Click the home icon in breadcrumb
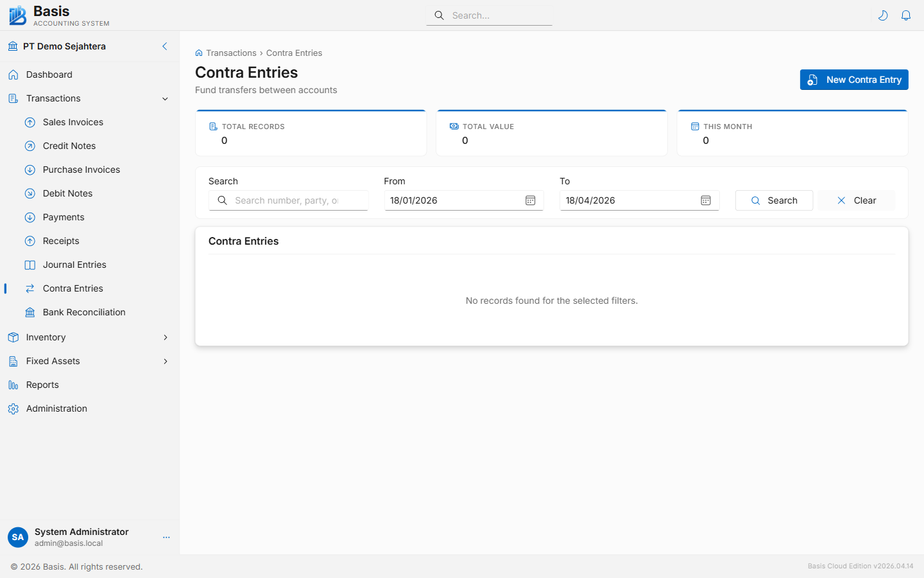 pos(199,53)
